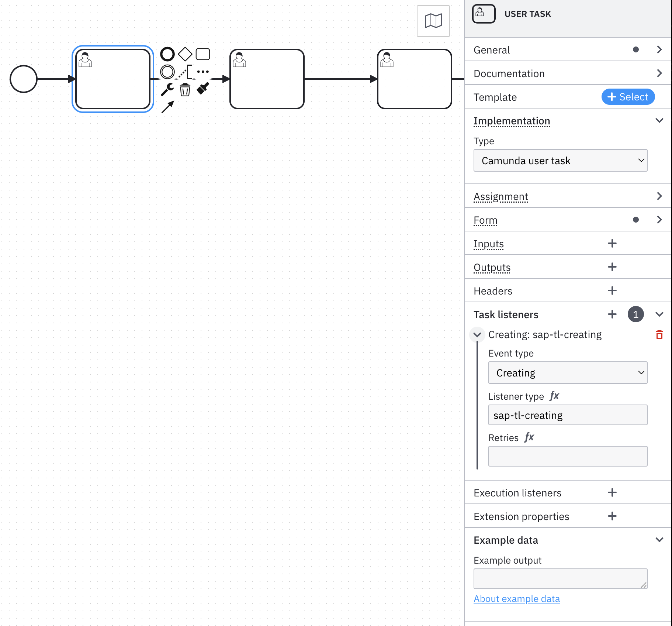Open About example data link
The height and width of the screenshot is (626, 672).
point(517,599)
